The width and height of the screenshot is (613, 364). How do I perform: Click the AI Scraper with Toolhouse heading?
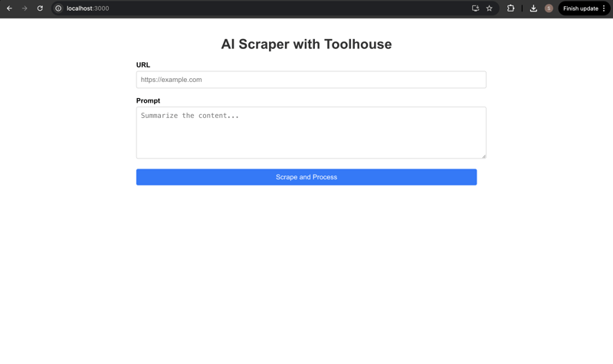tap(306, 44)
